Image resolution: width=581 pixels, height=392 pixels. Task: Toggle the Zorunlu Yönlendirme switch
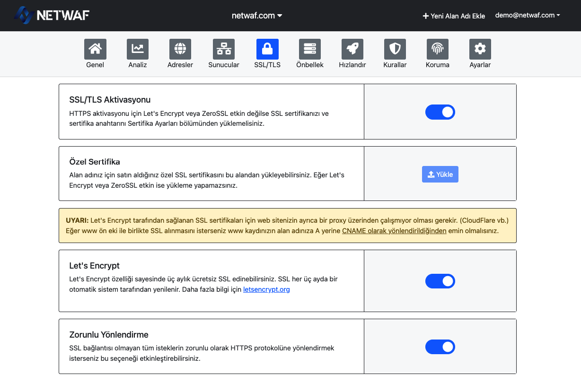tap(440, 347)
